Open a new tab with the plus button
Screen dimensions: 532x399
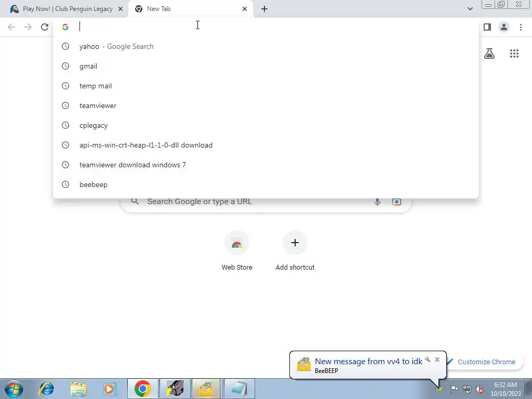[x=264, y=9]
